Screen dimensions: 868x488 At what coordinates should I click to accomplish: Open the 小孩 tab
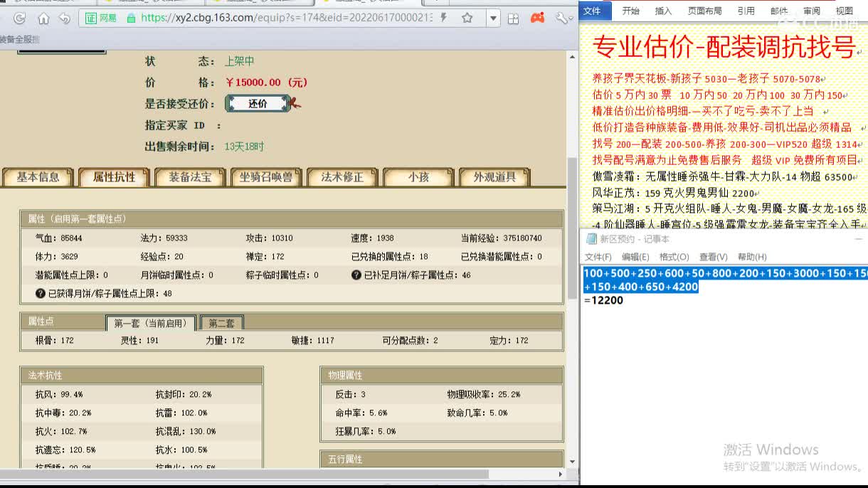[x=418, y=177]
